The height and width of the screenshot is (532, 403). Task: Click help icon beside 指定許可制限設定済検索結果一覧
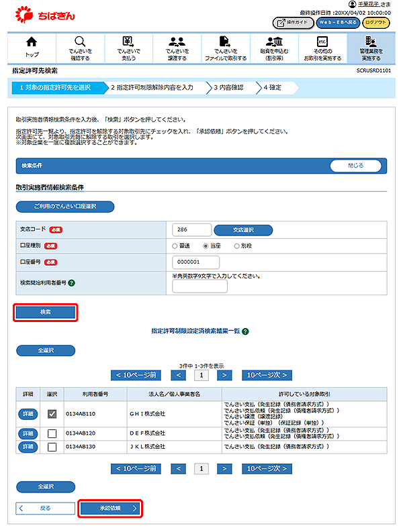coord(245,331)
